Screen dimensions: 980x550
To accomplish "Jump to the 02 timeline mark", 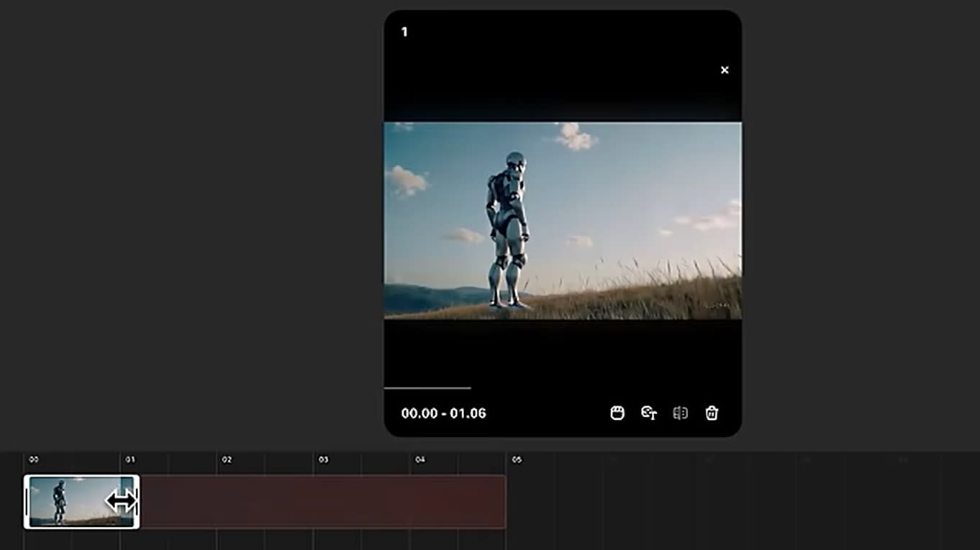I will pos(227,459).
